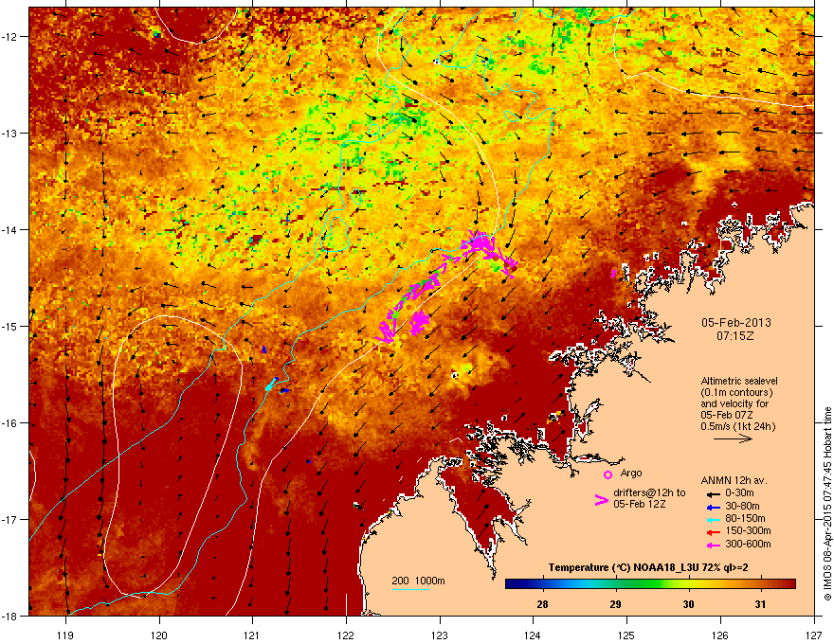The image size is (834, 644).
Task: Click the IMOS copyright timestamp text
Action: 827,504
